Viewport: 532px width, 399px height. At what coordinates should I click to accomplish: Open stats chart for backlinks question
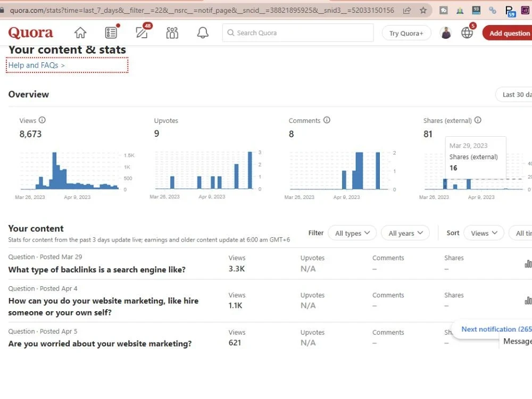(528, 264)
